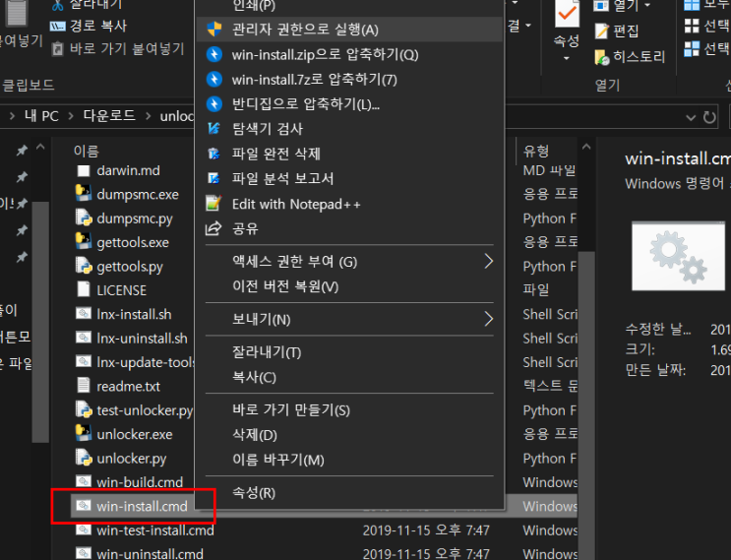
Task: Select the test-unlocker.py file
Action: [145, 410]
